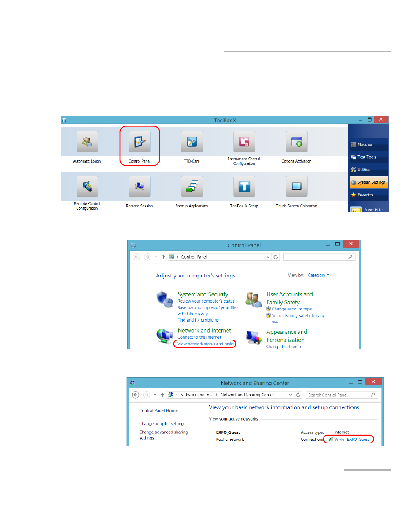420x510 pixels.
Task: Click Find and fix problems
Action: [198, 320]
